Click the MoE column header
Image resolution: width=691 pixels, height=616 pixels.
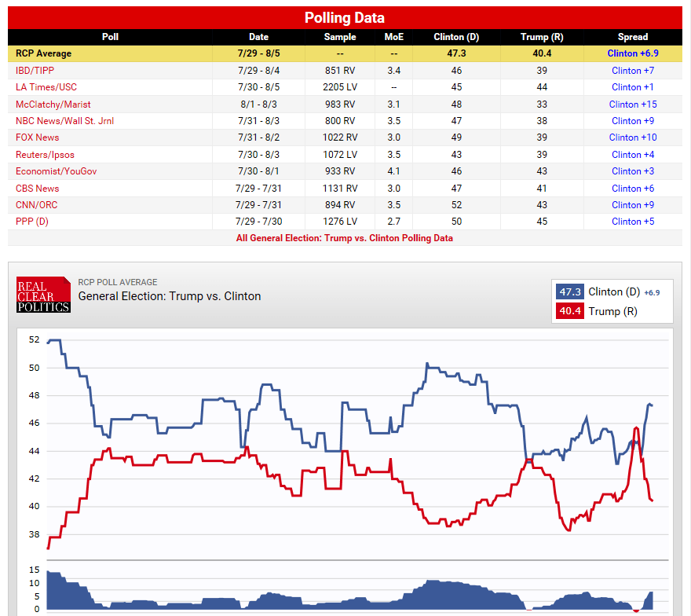[x=394, y=37]
